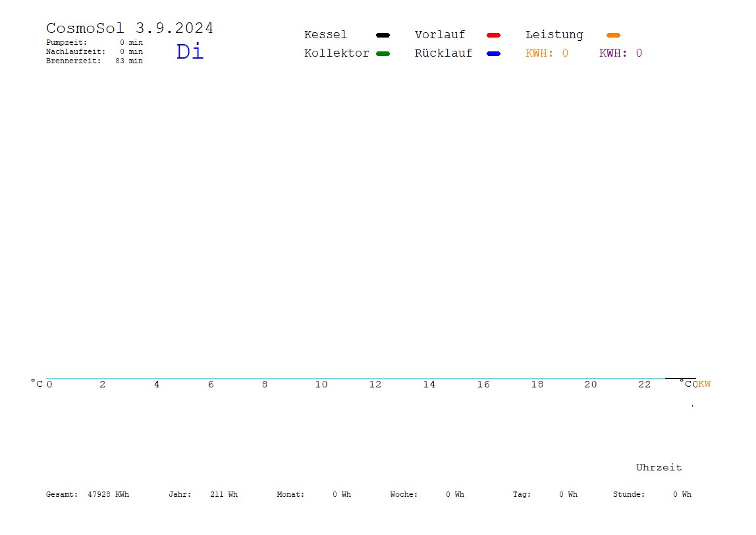This screenshot has width=756, height=535.
Task: Click the 'Uhrzeit' axis caption
Action: [659, 467]
